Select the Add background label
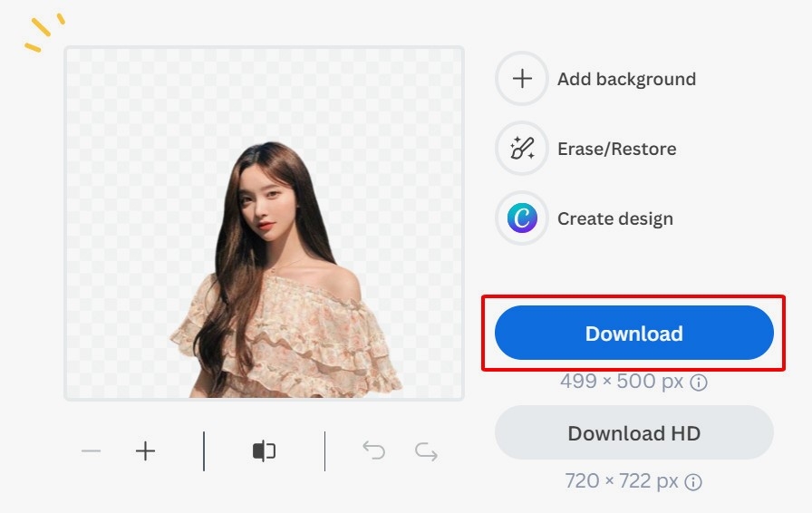The image size is (812, 513). click(x=626, y=79)
